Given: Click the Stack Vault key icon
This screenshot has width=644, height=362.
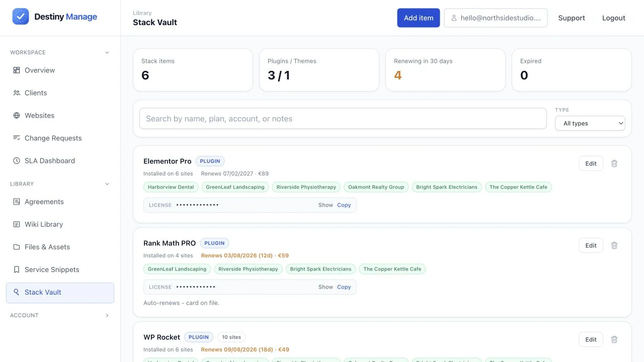Looking at the screenshot, I should pos(17,292).
